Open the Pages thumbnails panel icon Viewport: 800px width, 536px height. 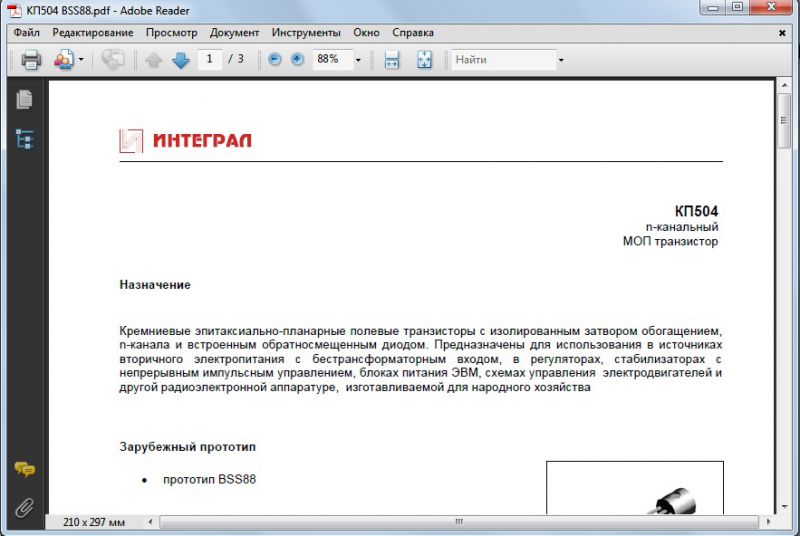click(x=24, y=99)
